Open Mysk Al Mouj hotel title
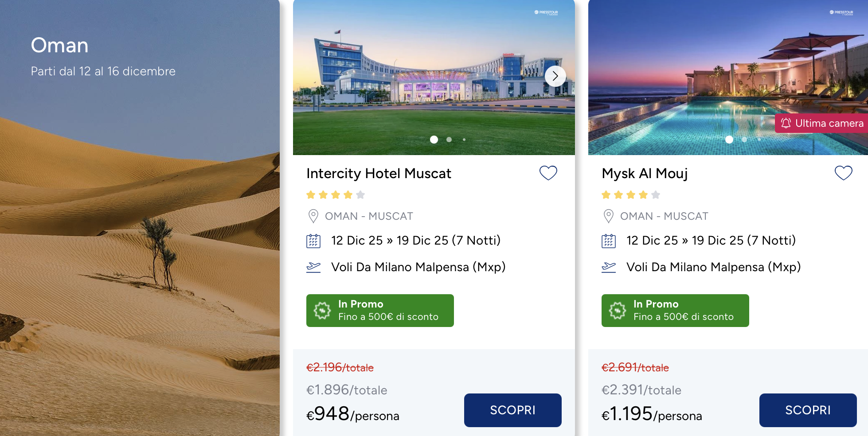 (x=645, y=173)
